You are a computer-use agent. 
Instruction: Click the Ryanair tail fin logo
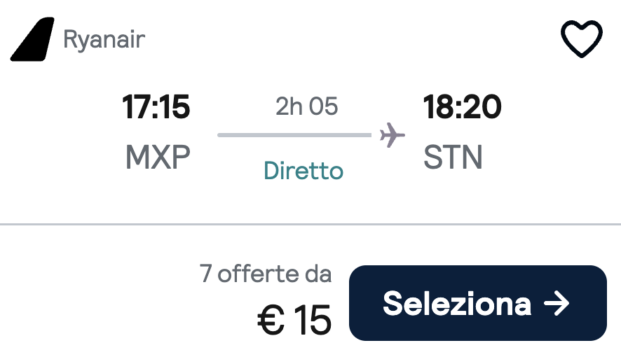[32, 39]
